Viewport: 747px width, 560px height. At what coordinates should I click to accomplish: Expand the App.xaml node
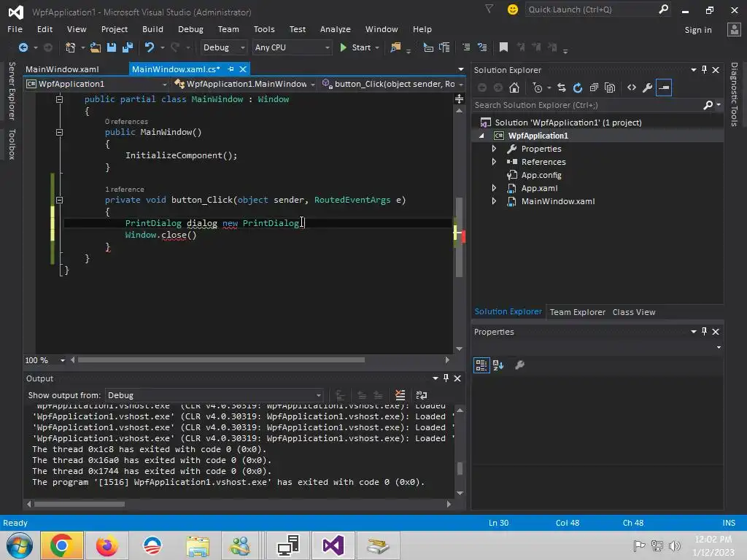(494, 188)
